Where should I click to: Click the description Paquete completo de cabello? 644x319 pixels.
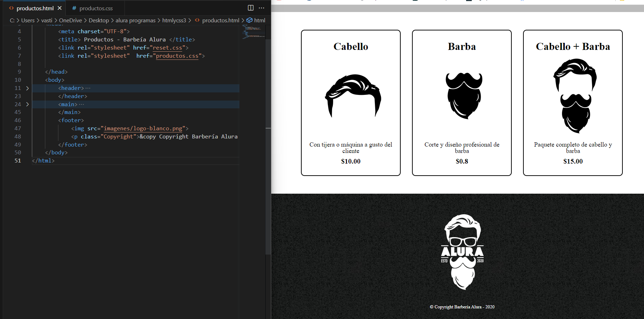(573, 148)
